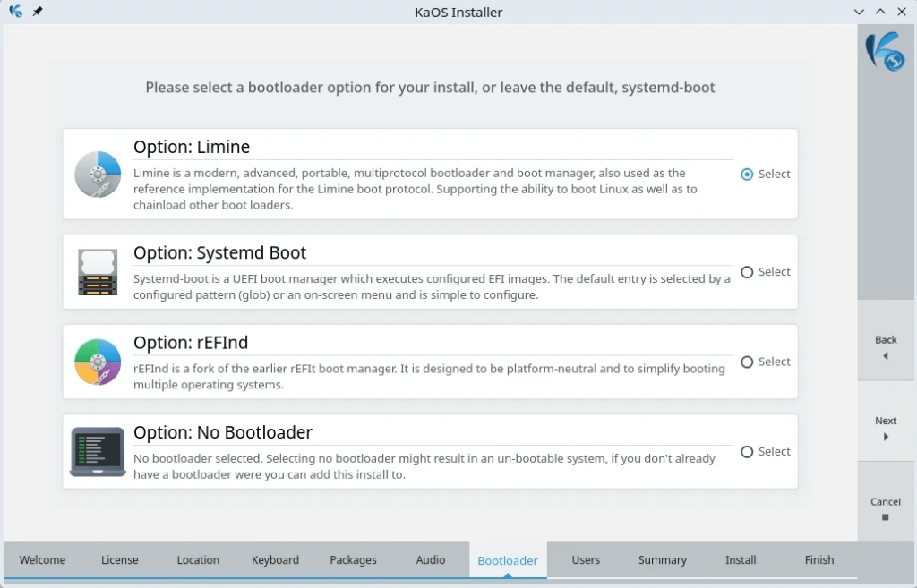This screenshot has width=917, height=588.
Task: Cancel the installation
Action: (x=886, y=508)
